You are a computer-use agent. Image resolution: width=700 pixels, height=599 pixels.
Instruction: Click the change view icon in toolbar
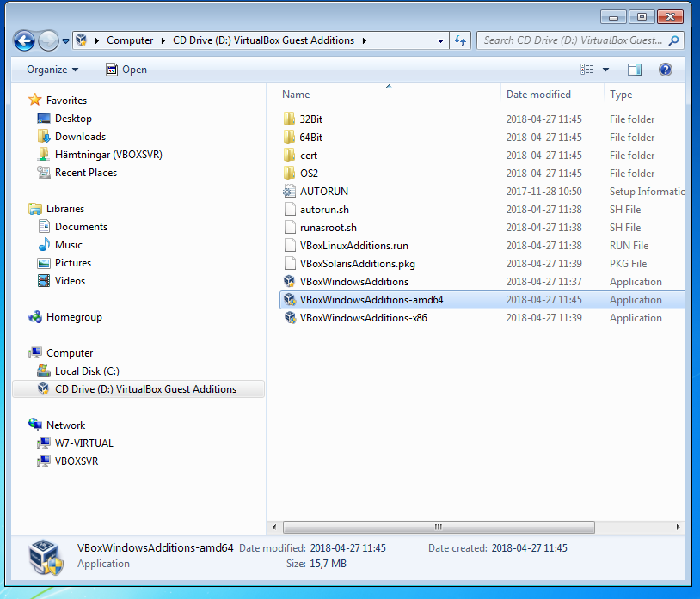pyautogui.click(x=587, y=70)
